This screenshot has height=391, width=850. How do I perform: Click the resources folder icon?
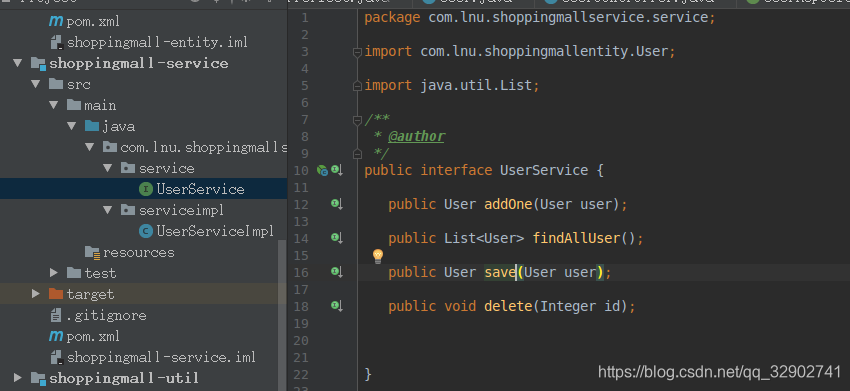coord(92,252)
